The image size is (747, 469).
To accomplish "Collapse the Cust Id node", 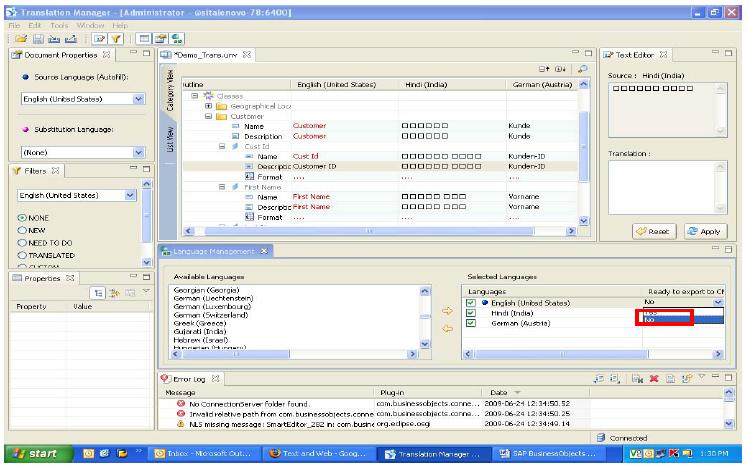I will (222, 146).
